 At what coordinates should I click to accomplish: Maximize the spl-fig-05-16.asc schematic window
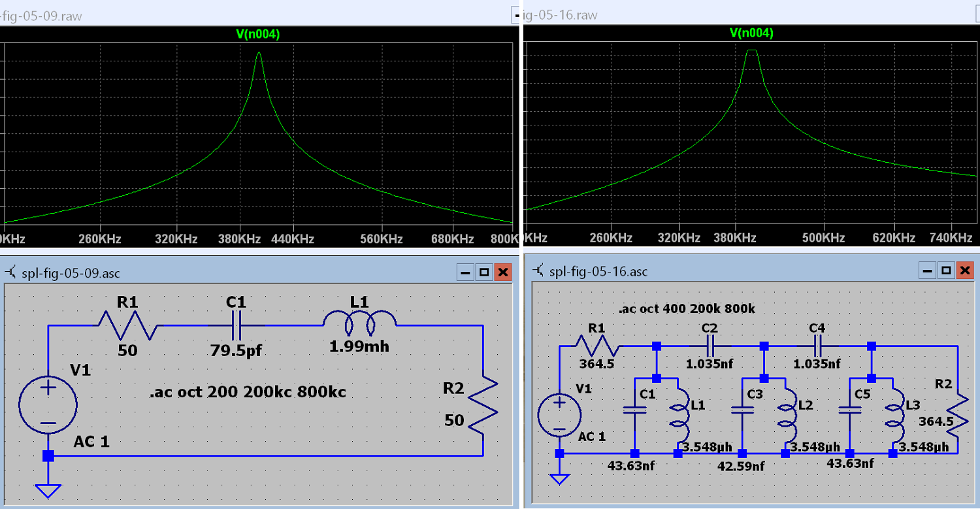coord(946,271)
